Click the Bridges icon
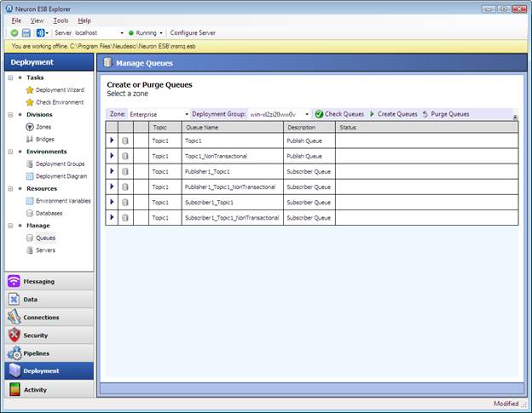The width and height of the screenshot is (532, 413). pyautogui.click(x=30, y=140)
